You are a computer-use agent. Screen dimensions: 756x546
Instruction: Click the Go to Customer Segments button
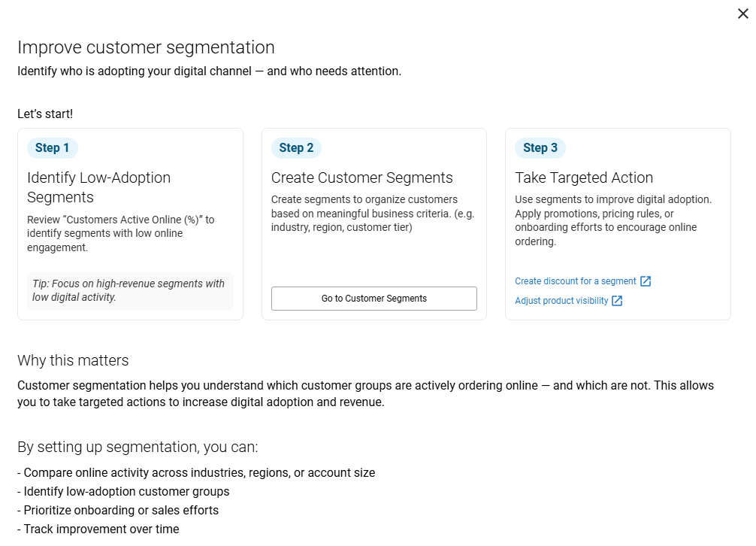point(373,299)
